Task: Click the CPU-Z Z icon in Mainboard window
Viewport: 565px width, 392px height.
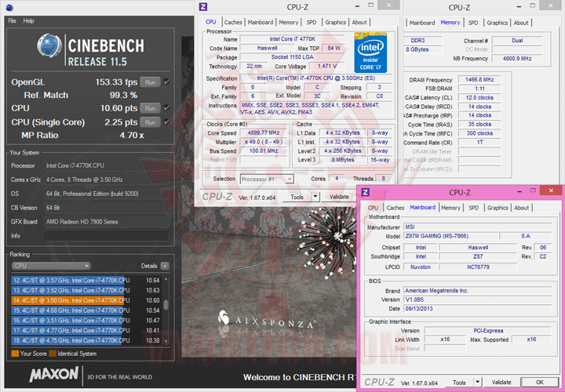Action: pyautogui.click(x=366, y=192)
